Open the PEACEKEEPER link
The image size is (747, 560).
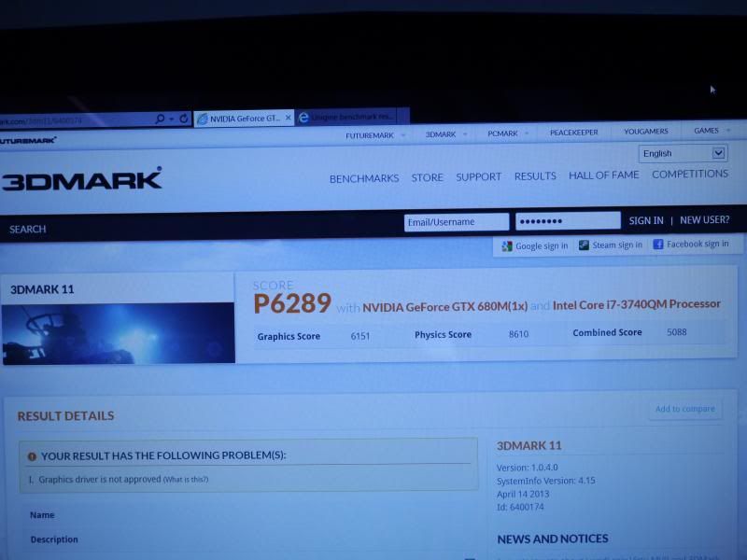[573, 133]
